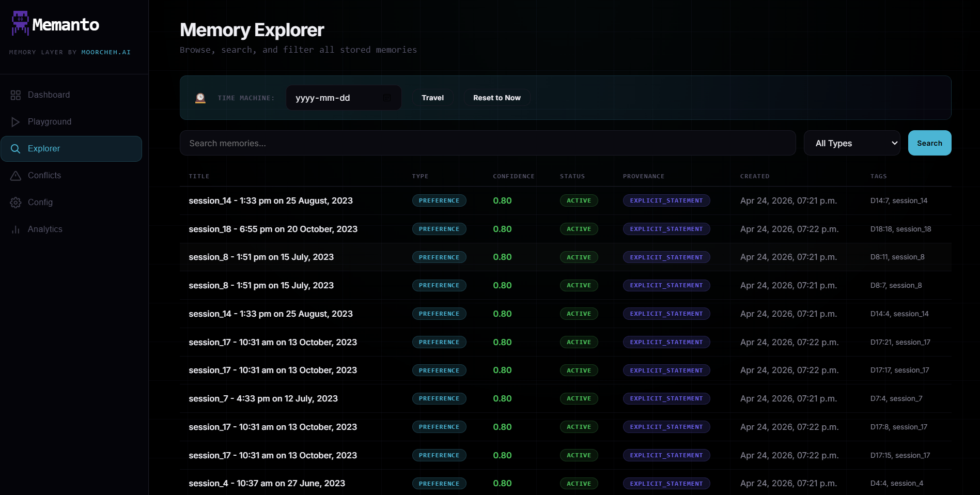
Task: Click the TAGS column header
Action: (878, 176)
